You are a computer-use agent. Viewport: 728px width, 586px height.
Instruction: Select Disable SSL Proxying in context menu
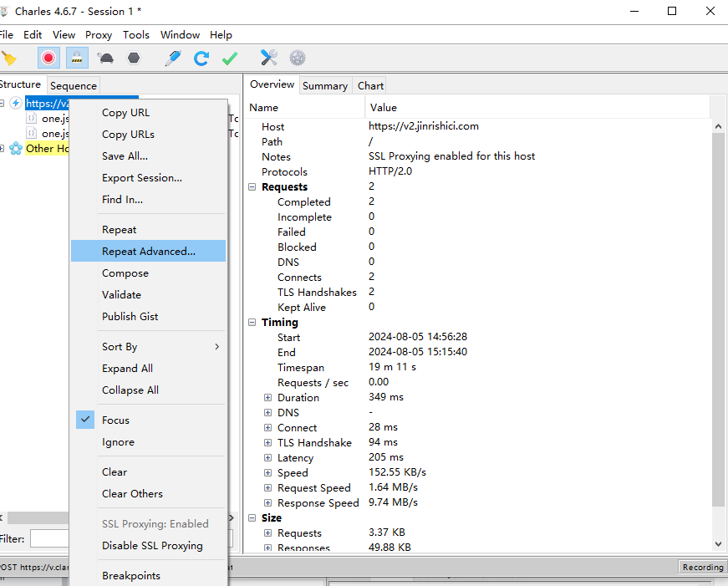coord(152,546)
